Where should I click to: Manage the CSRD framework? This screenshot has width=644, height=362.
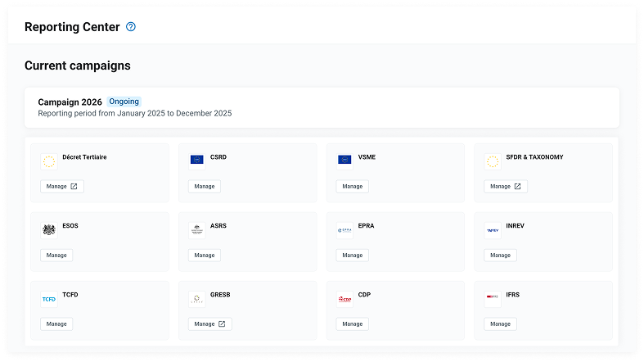tap(205, 186)
